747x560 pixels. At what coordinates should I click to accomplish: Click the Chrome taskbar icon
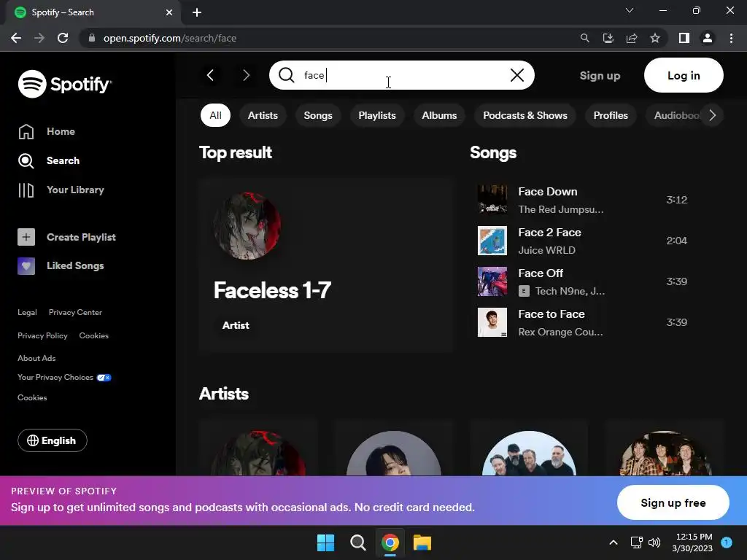coord(390,542)
